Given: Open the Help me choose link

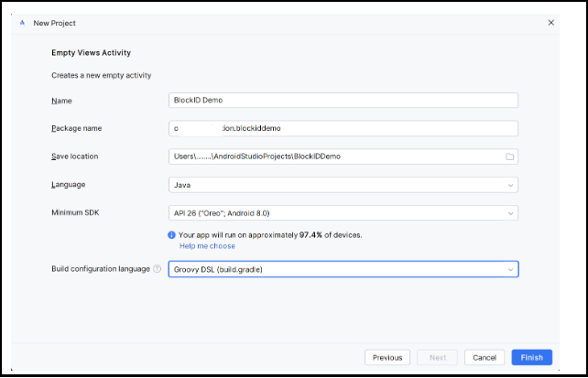Looking at the screenshot, I should 207,246.
